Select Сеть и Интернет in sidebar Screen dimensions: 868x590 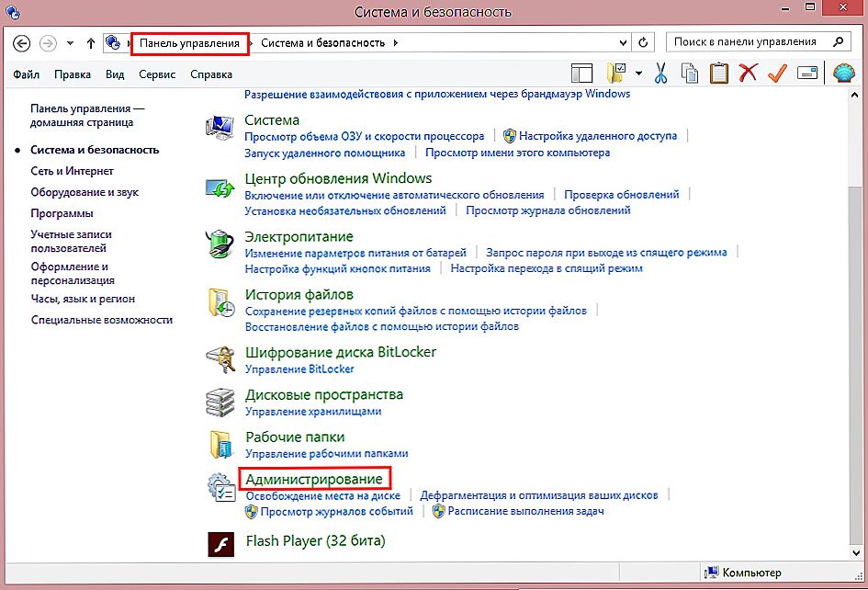[72, 171]
